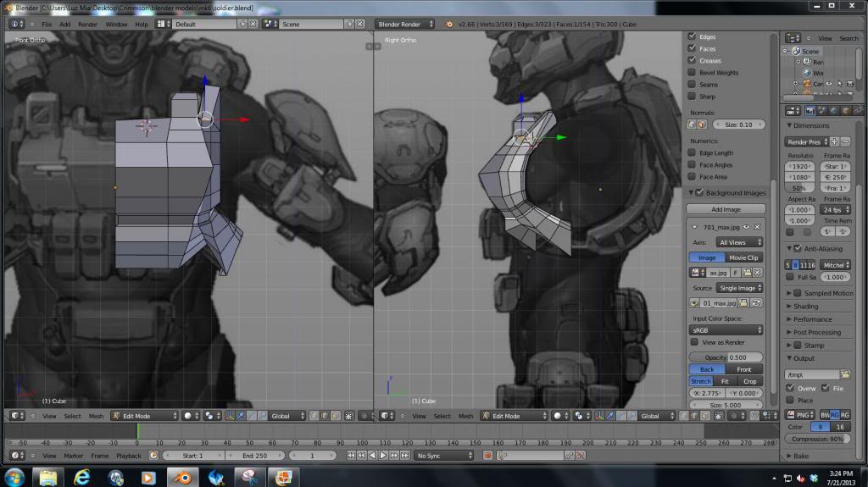Image resolution: width=868 pixels, height=487 pixels.
Task: Open the output folder browser icon
Action: (x=845, y=374)
